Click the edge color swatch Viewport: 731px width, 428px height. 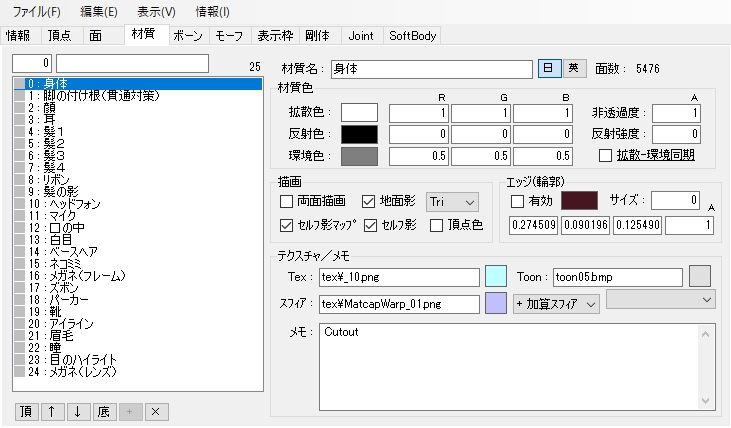pyautogui.click(x=579, y=200)
